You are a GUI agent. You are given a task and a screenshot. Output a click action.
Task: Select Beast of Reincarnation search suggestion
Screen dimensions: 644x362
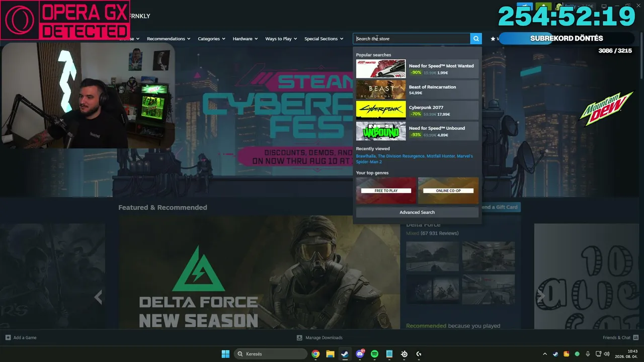point(417,89)
